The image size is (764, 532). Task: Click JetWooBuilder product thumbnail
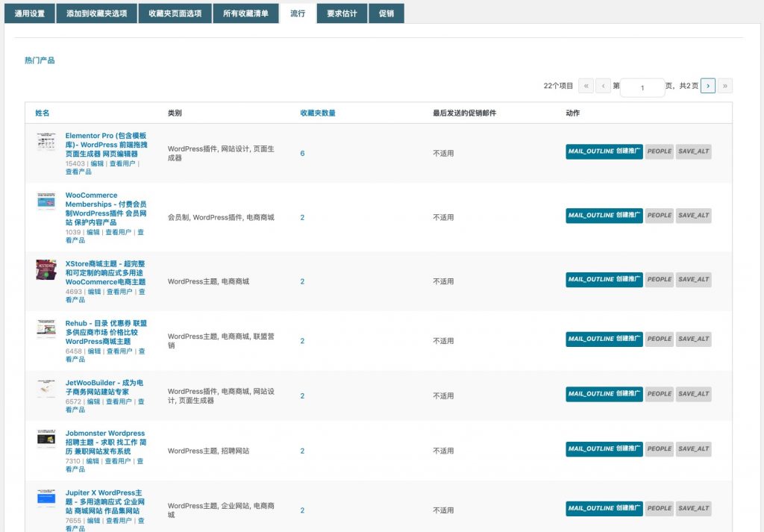click(46, 389)
